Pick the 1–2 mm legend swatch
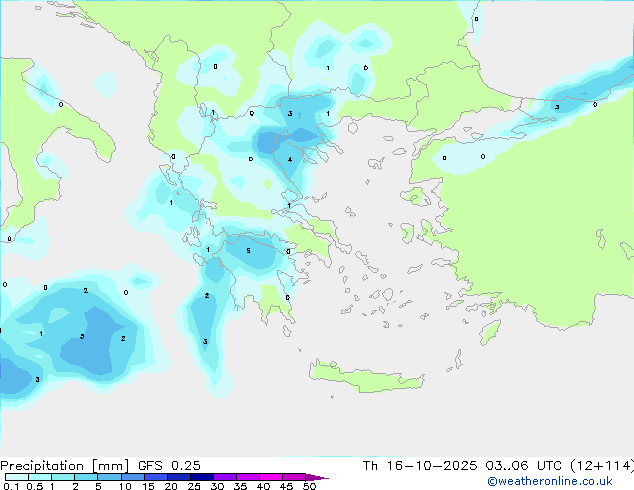This screenshot has width=634, height=490. pyautogui.click(x=63, y=477)
